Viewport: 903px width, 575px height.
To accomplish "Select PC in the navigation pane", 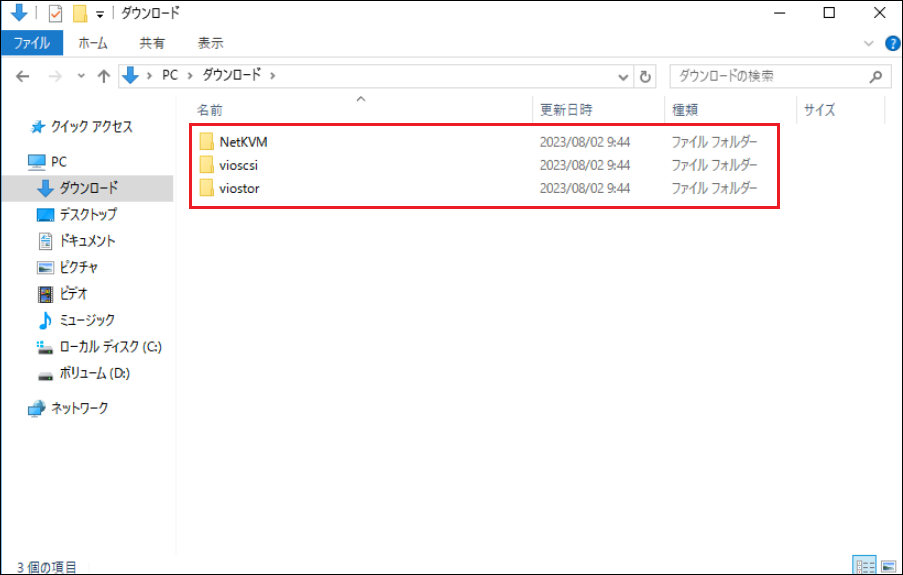I will click(59, 162).
